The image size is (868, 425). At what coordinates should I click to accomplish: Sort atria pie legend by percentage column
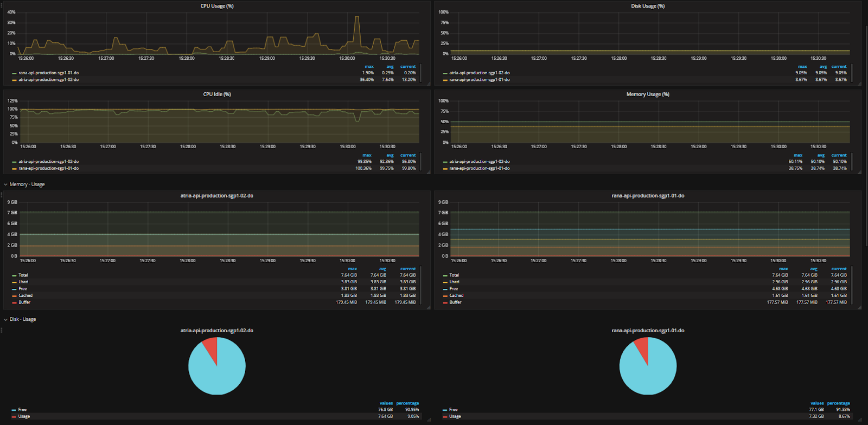[407, 403]
